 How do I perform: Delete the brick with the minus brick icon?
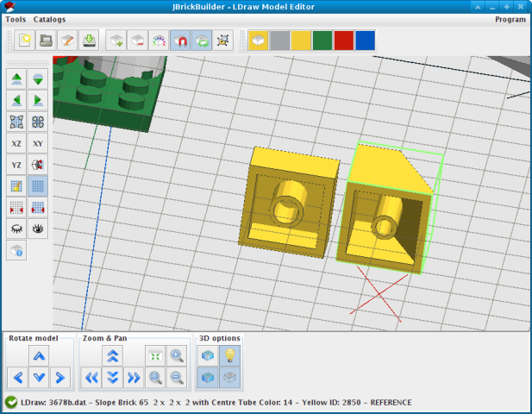(137, 41)
